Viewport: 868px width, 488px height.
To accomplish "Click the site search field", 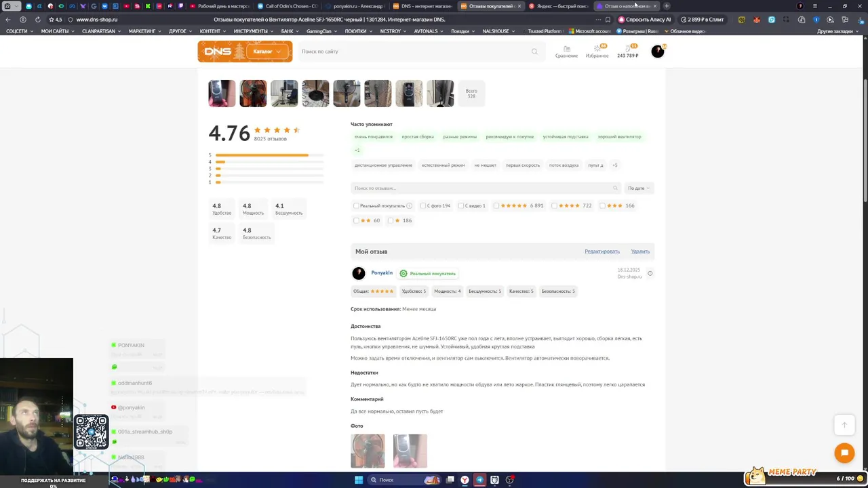I will click(420, 52).
